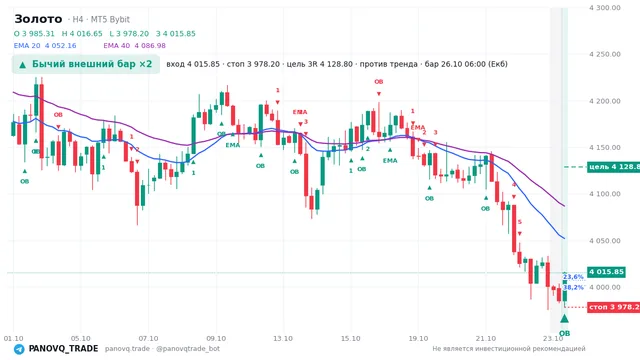The width and height of the screenshot is (640, 360).
Task: Click the 4 050.00 price axis label
Action: 604,240
